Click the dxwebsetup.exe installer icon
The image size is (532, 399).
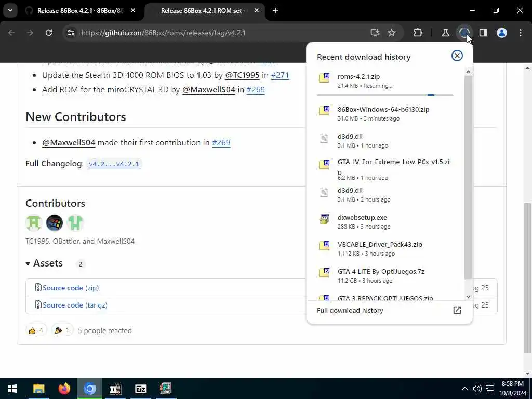coord(324,219)
